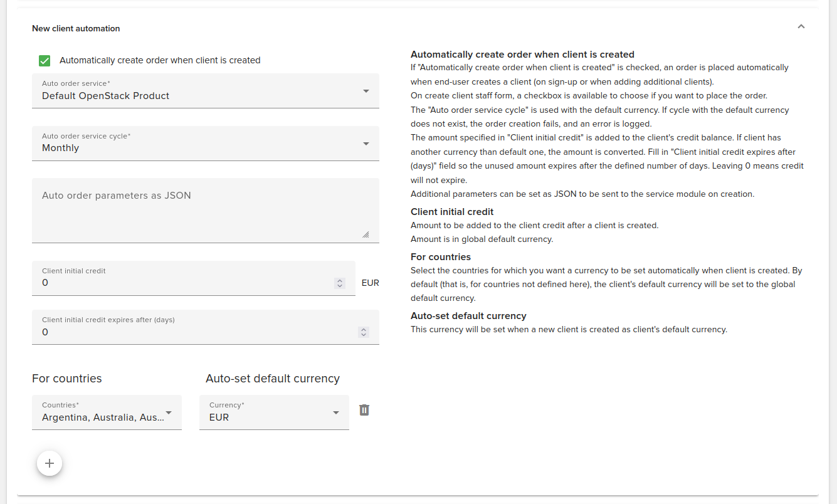Decrement the Client initial credit value
The height and width of the screenshot is (504, 837).
[x=339, y=286]
